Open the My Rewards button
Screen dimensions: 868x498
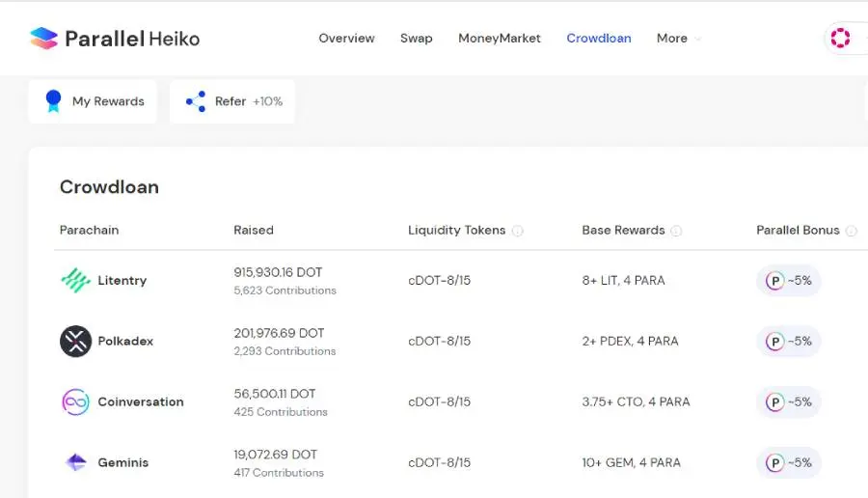pos(93,101)
